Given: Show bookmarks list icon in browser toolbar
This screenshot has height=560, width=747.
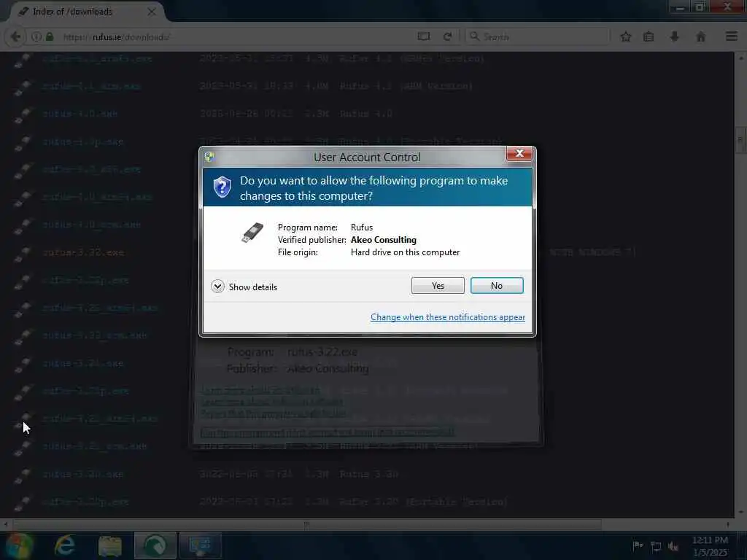Looking at the screenshot, I should [x=649, y=36].
